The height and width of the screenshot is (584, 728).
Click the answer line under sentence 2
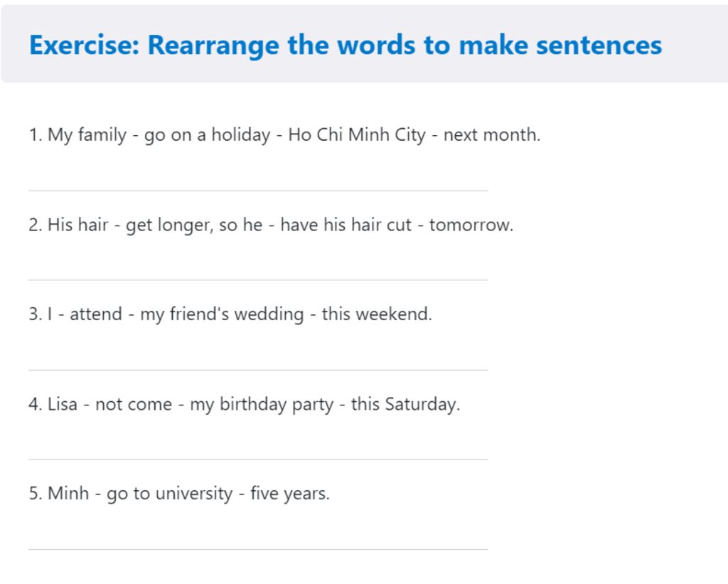coord(258,280)
